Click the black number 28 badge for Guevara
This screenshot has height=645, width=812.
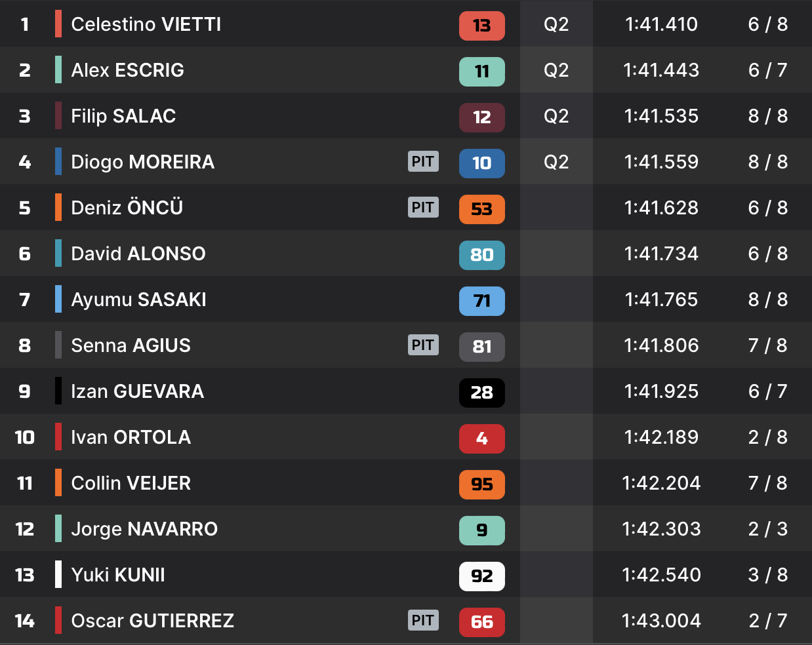[481, 393]
